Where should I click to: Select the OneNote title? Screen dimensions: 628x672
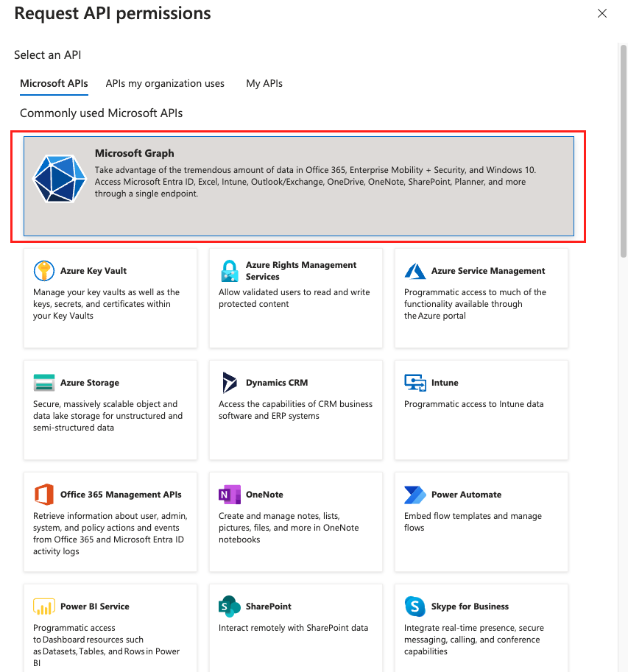tap(264, 495)
